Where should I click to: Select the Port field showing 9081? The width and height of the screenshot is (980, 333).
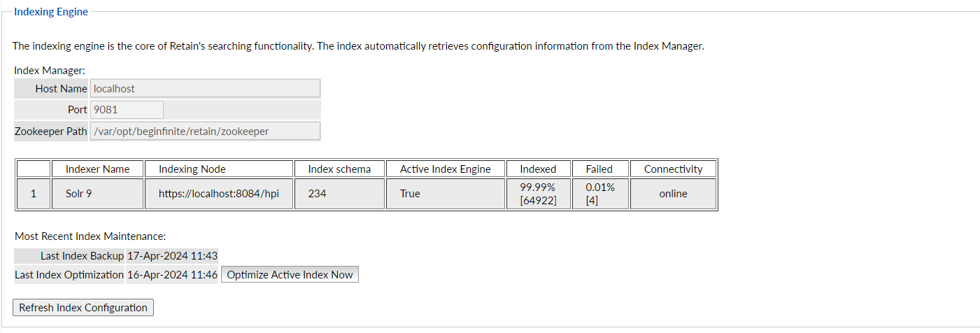(x=127, y=110)
